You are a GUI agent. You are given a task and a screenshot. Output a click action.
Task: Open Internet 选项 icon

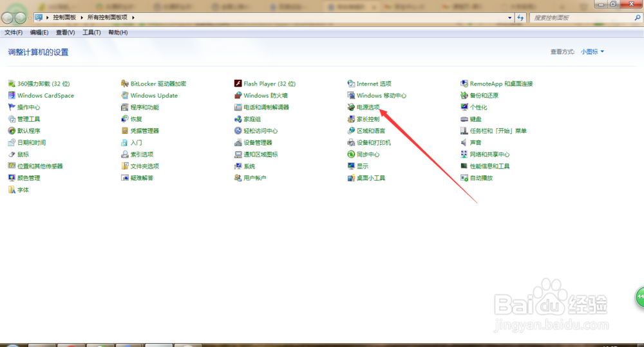point(351,84)
